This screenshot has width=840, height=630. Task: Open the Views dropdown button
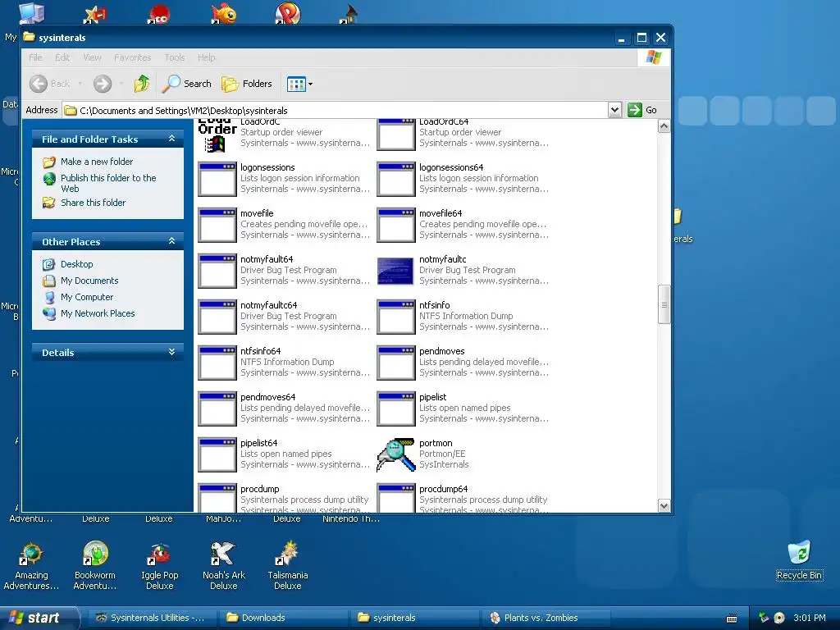point(299,84)
